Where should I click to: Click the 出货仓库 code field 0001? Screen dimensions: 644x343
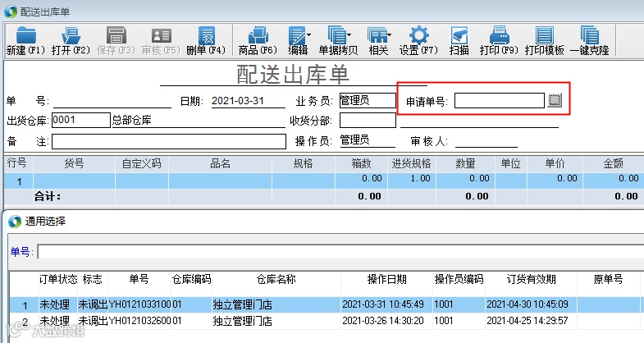coord(81,120)
